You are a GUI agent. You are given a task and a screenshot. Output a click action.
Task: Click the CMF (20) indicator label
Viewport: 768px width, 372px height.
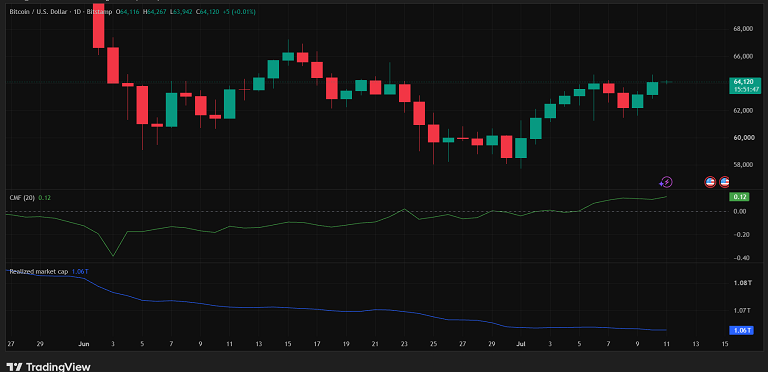tap(22, 198)
